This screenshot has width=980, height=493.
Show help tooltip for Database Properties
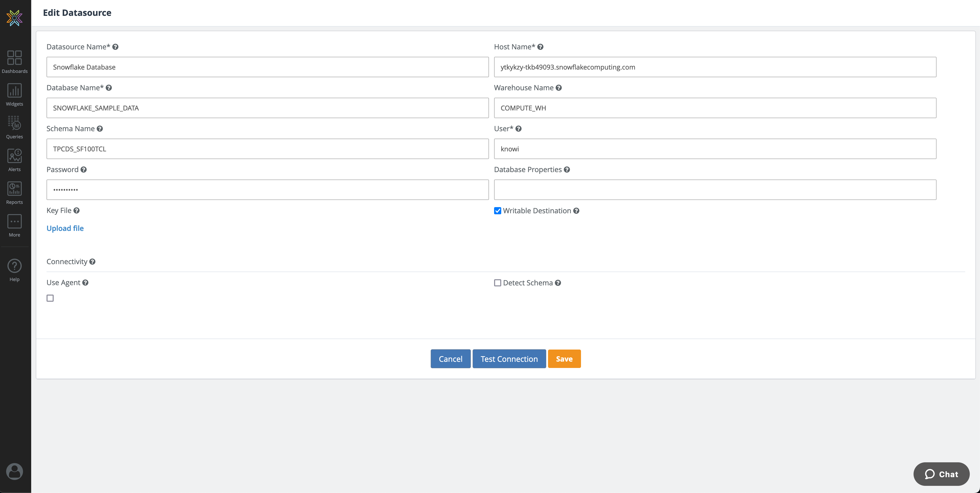coord(567,170)
